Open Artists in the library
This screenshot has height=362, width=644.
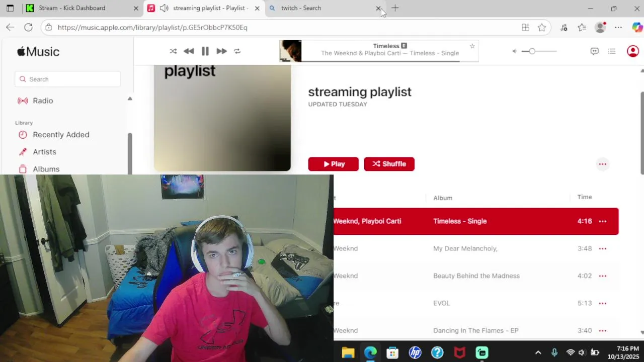click(44, 152)
